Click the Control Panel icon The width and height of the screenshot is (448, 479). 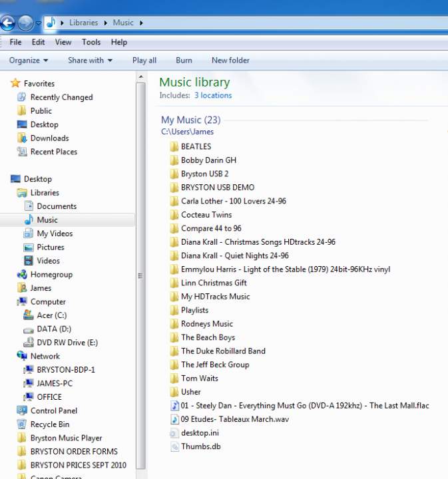coord(22,410)
